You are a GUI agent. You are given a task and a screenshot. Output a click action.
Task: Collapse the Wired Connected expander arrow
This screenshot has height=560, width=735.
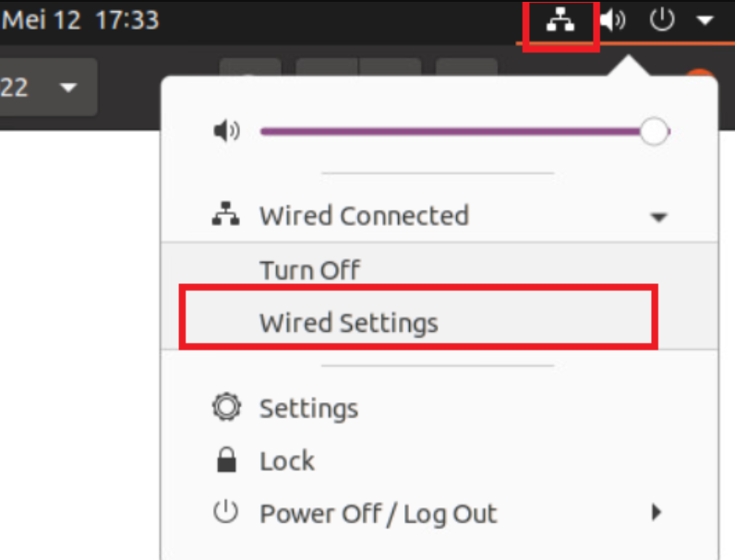coord(658,218)
